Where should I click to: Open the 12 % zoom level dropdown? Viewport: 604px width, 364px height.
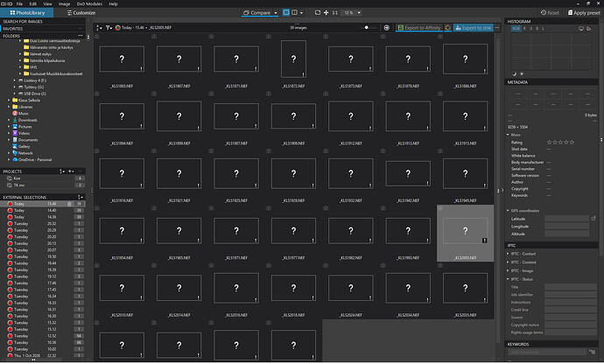(x=353, y=13)
